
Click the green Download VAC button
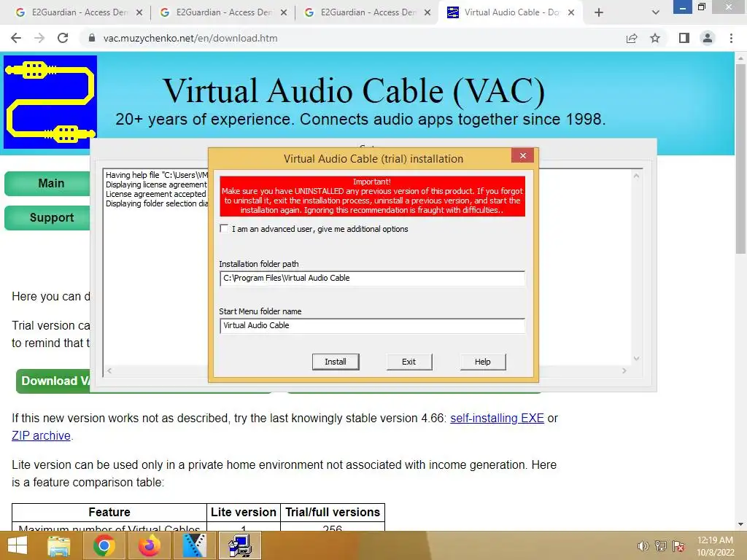[53, 381]
